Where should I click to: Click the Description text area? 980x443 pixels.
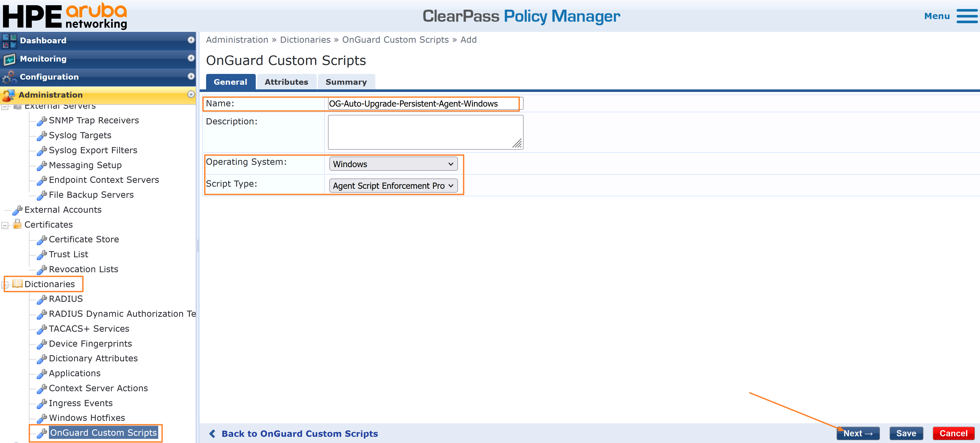[x=425, y=132]
